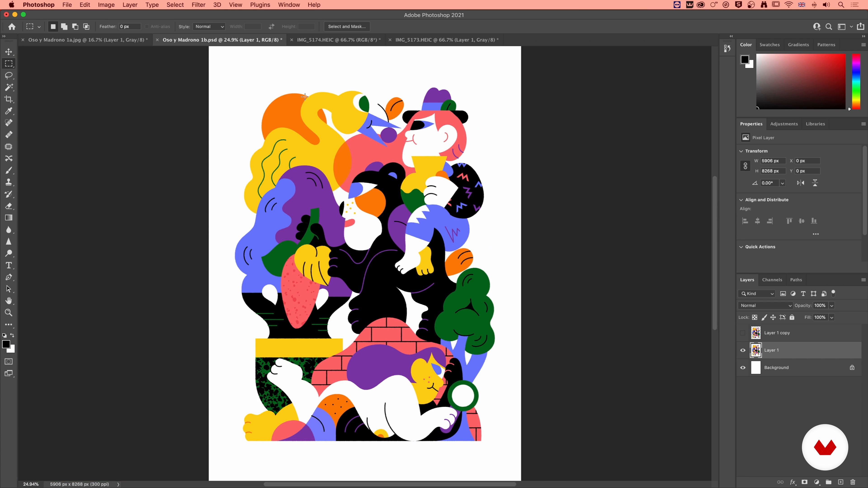
Task: Show the hidden Layer 1 copy
Action: coord(743,333)
